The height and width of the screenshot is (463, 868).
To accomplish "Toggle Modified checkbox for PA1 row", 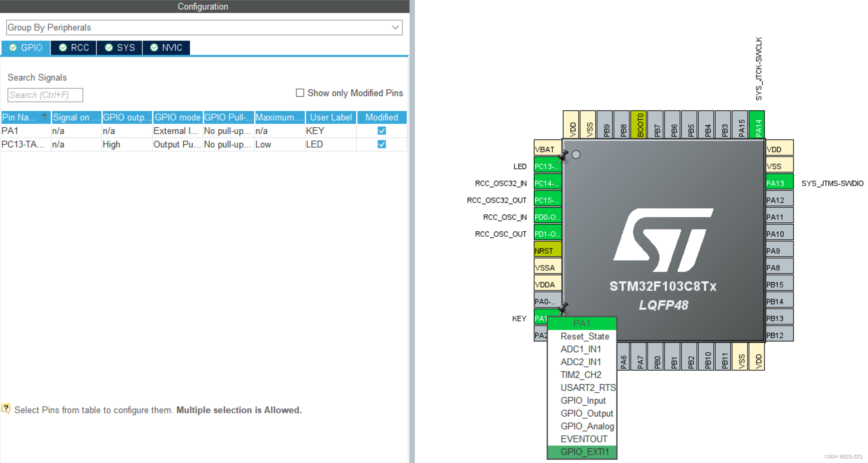I will click(x=381, y=131).
